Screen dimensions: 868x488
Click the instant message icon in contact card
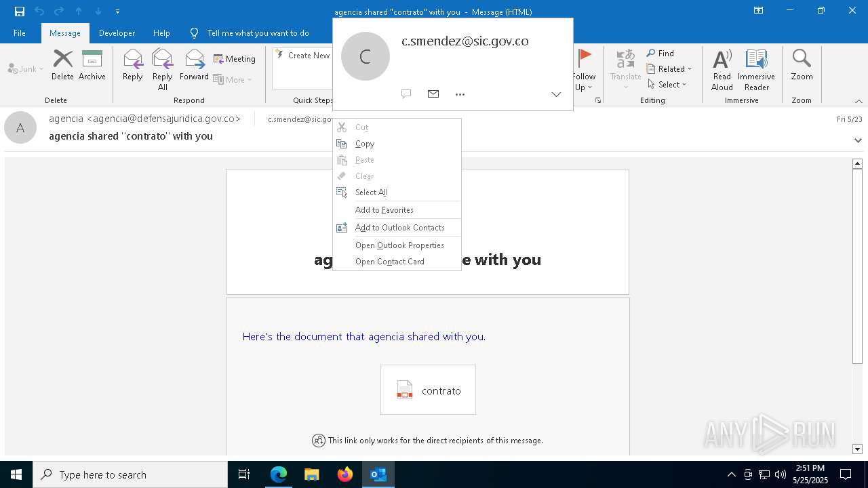(406, 94)
